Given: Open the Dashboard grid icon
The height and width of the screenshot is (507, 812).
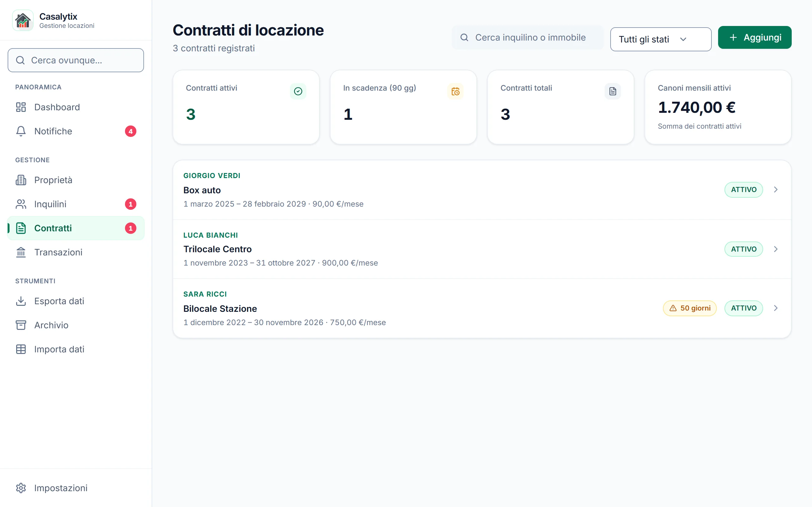Looking at the screenshot, I should 21,107.
